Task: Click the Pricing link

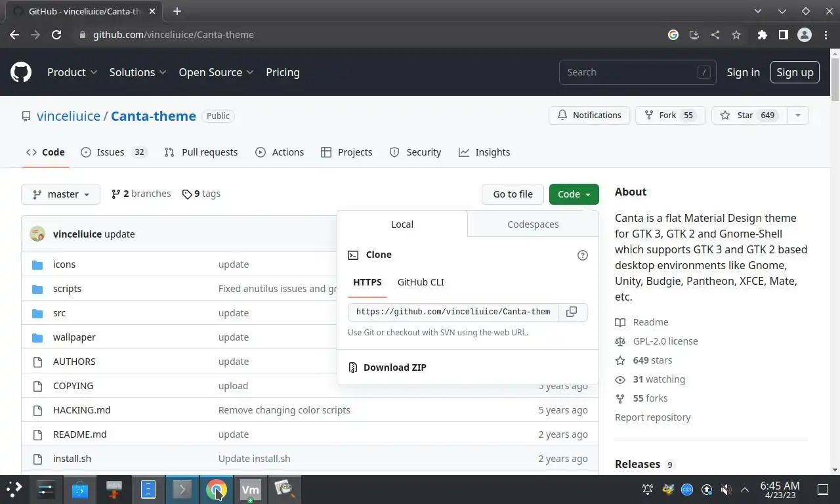Action: (283, 72)
